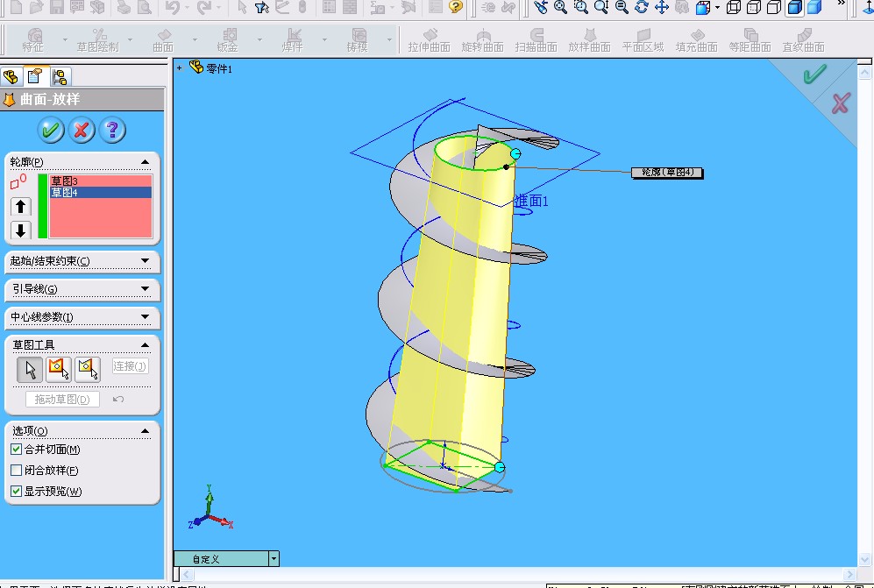Click Zoom to Selection icon

[622, 7]
